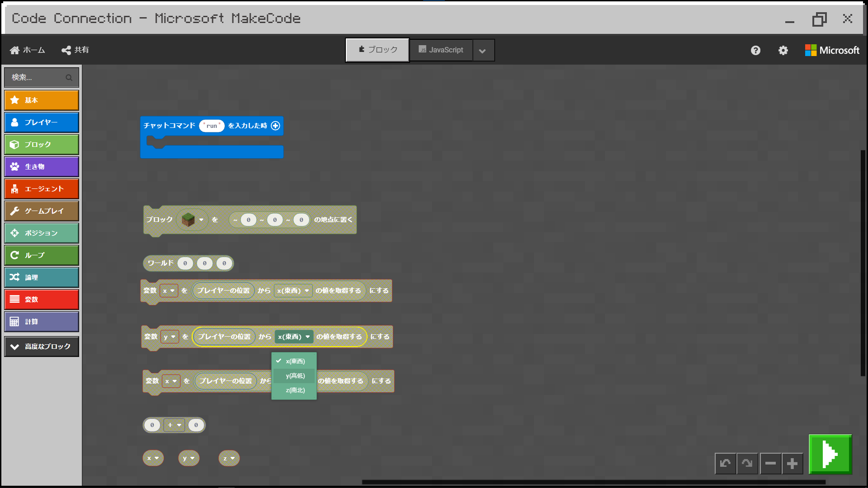
Task: Switch to JavaScript editor tab
Action: coord(441,50)
